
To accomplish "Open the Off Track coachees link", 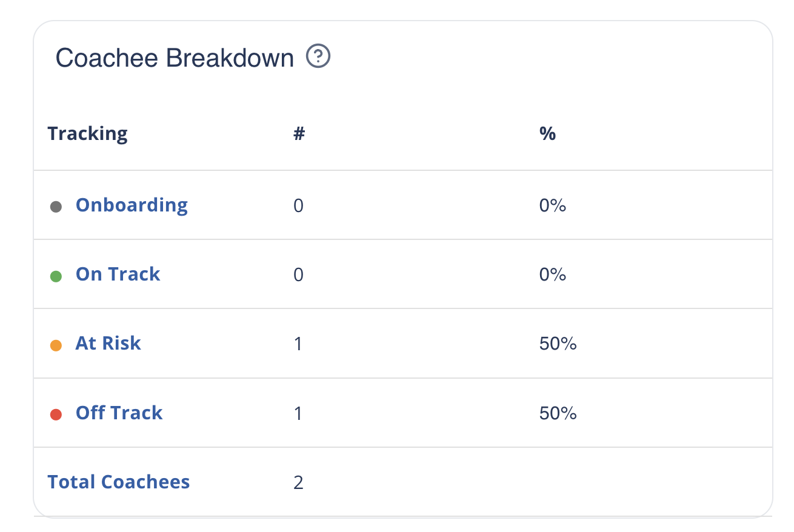I will 119,413.
